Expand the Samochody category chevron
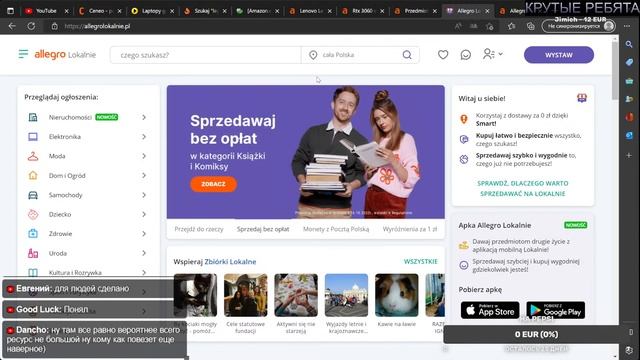This screenshot has width=640, height=360. pyautogui.click(x=144, y=195)
